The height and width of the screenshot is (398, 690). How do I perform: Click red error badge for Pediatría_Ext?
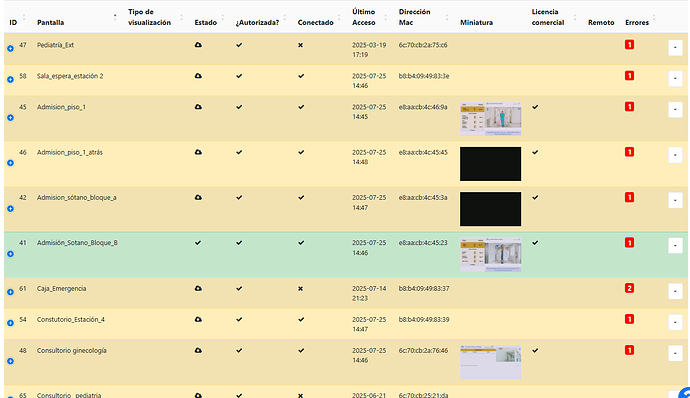pyautogui.click(x=629, y=44)
